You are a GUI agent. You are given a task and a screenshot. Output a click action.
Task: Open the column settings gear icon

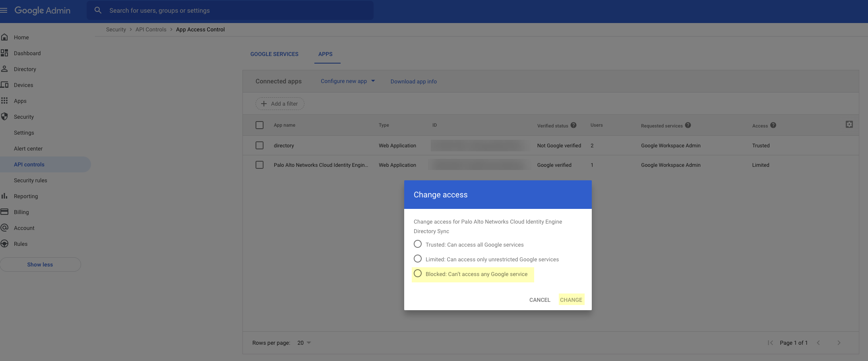pos(849,125)
